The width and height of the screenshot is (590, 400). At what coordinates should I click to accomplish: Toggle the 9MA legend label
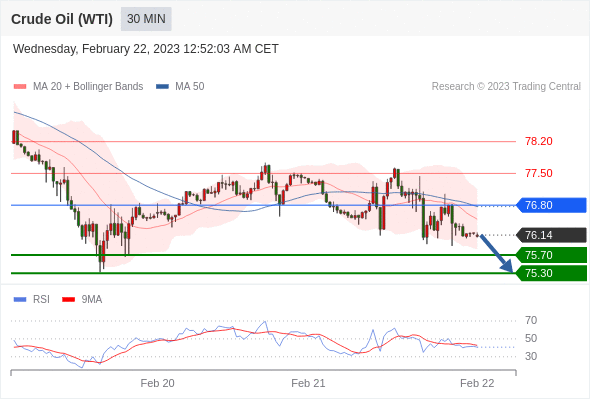click(x=92, y=300)
